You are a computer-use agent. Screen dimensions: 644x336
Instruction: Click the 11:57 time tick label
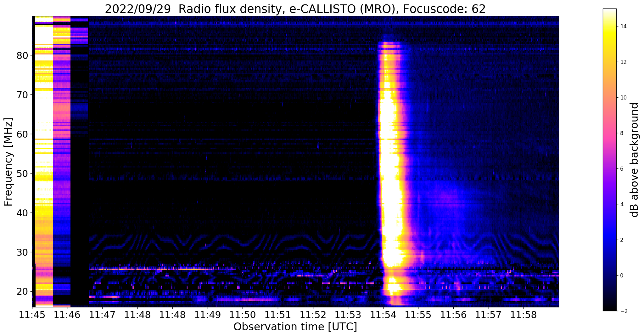click(x=488, y=315)
